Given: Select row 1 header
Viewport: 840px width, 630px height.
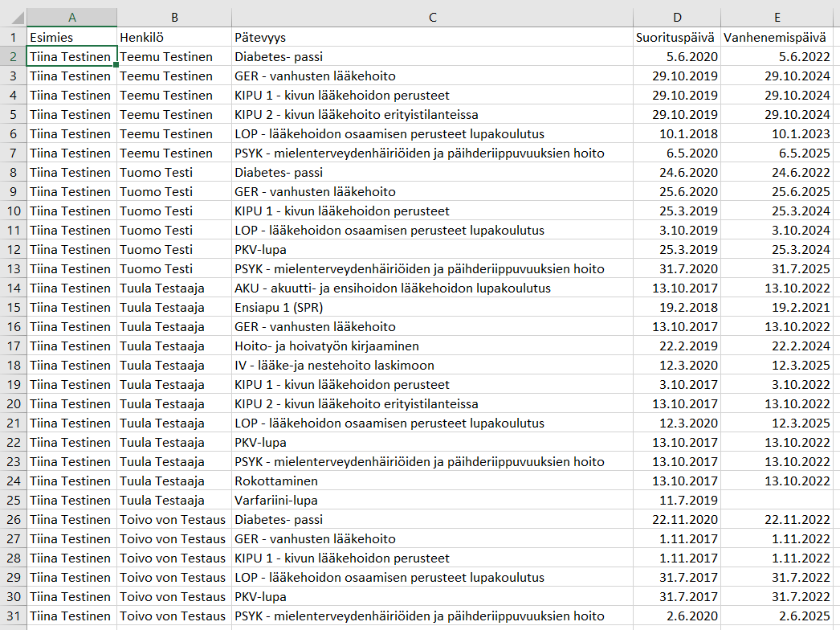Looking at the screenshot, I should pyautogui.click(x=14, y=37).
